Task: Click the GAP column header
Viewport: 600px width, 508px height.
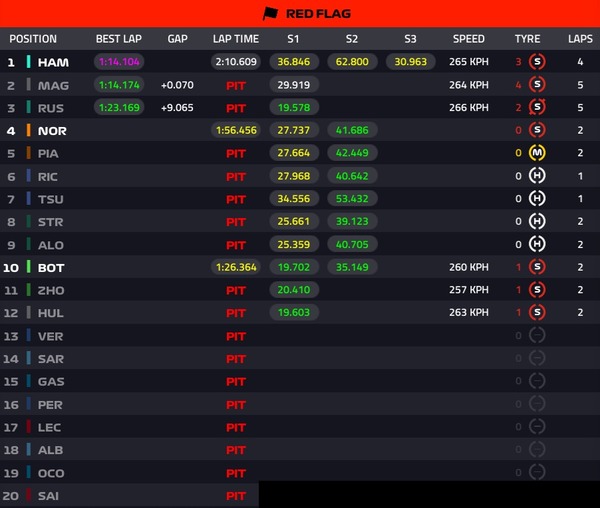Action: tap(178, 39)
